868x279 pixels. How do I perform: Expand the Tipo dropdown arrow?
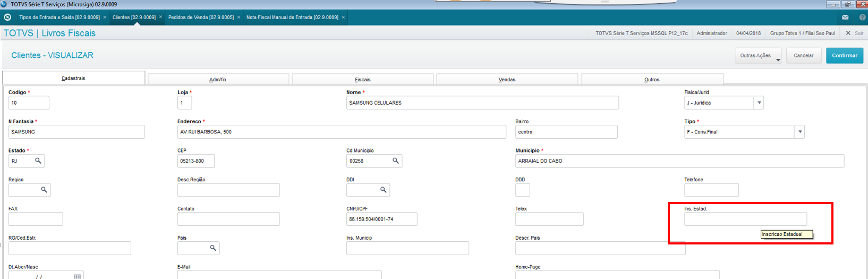coord(799,132)
